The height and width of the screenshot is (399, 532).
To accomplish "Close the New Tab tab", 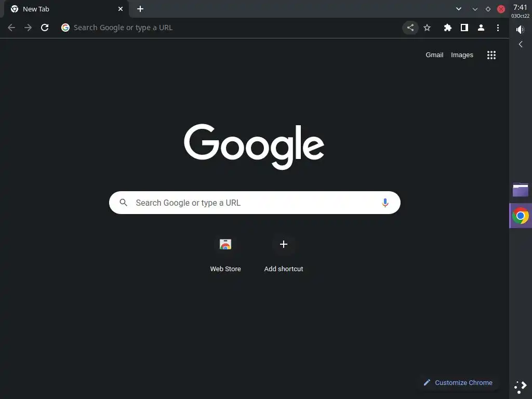I will 121,9.
